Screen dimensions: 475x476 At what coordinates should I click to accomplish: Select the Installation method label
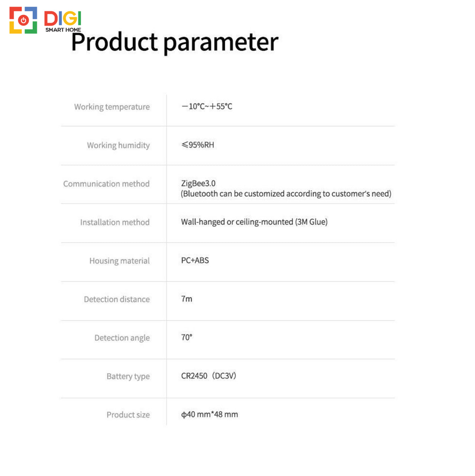pyautogui.click(x=115, y=222)
